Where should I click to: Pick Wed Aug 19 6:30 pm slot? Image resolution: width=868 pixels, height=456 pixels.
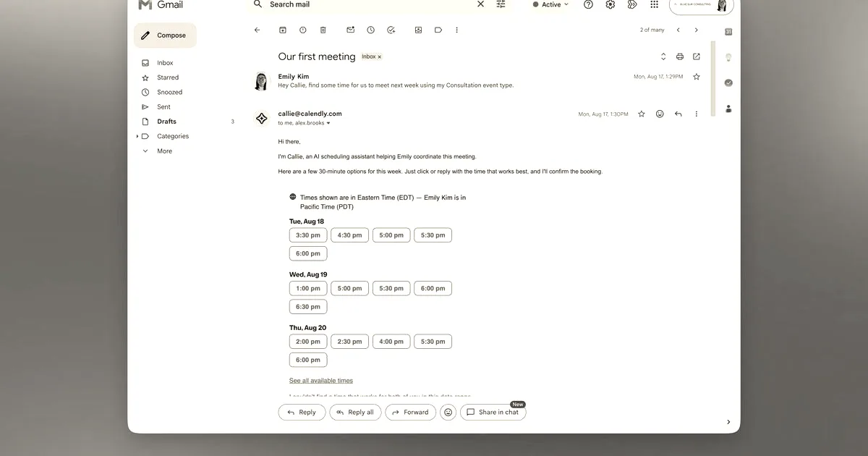(308, 307)
